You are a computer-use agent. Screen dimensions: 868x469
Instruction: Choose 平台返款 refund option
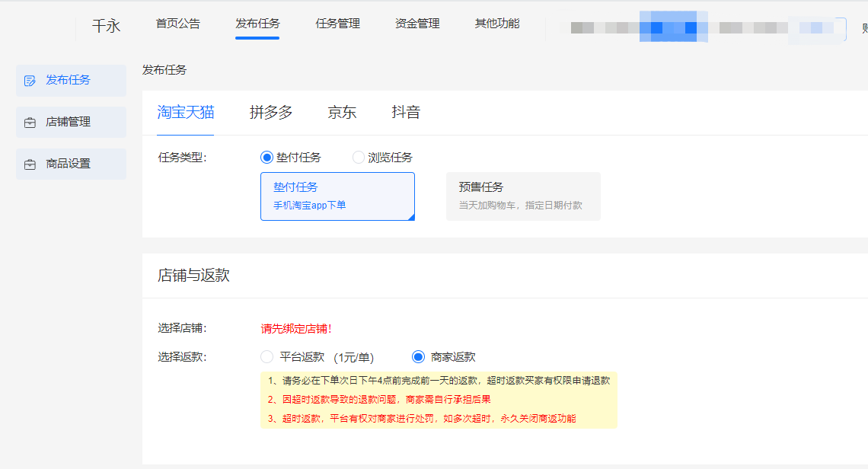[266, 357]
